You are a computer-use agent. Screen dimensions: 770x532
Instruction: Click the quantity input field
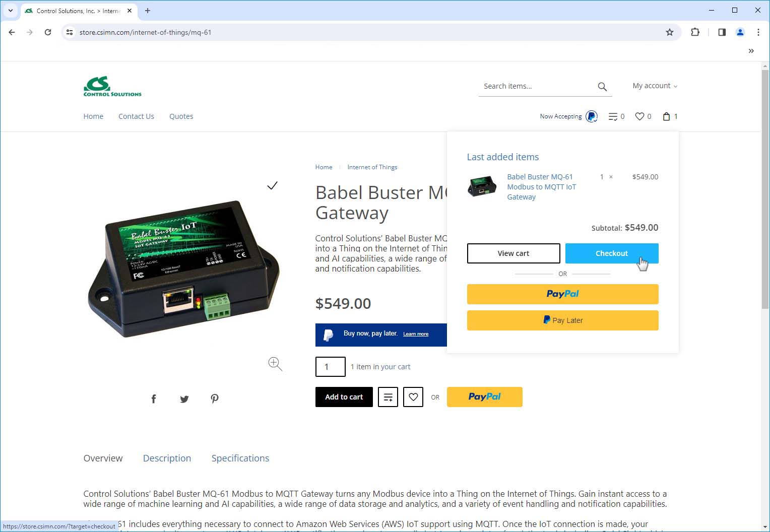330,367
